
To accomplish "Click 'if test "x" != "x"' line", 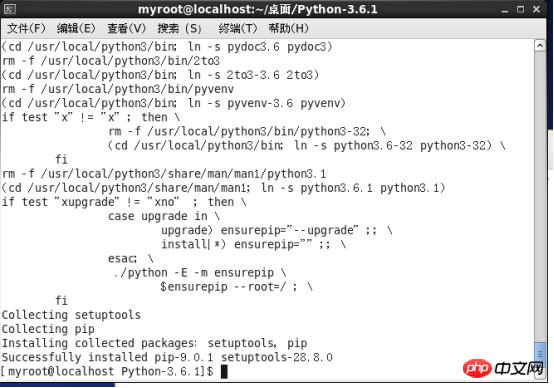I will 91,117.
